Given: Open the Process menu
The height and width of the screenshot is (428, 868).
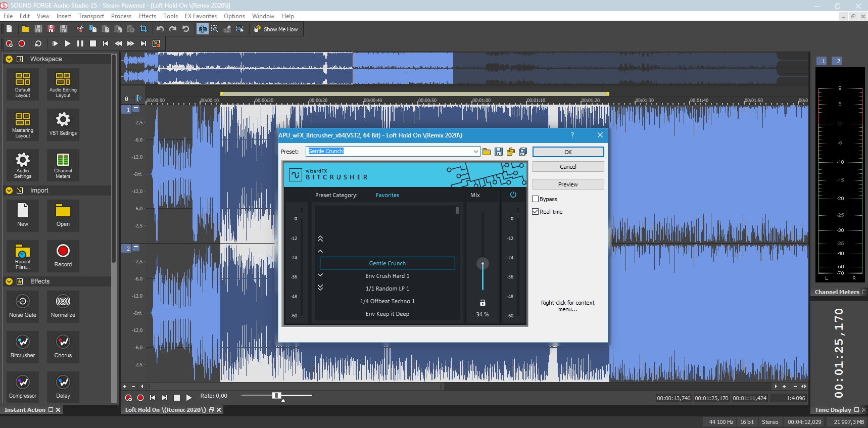Looking at the screenshot, I should point(121,16).
